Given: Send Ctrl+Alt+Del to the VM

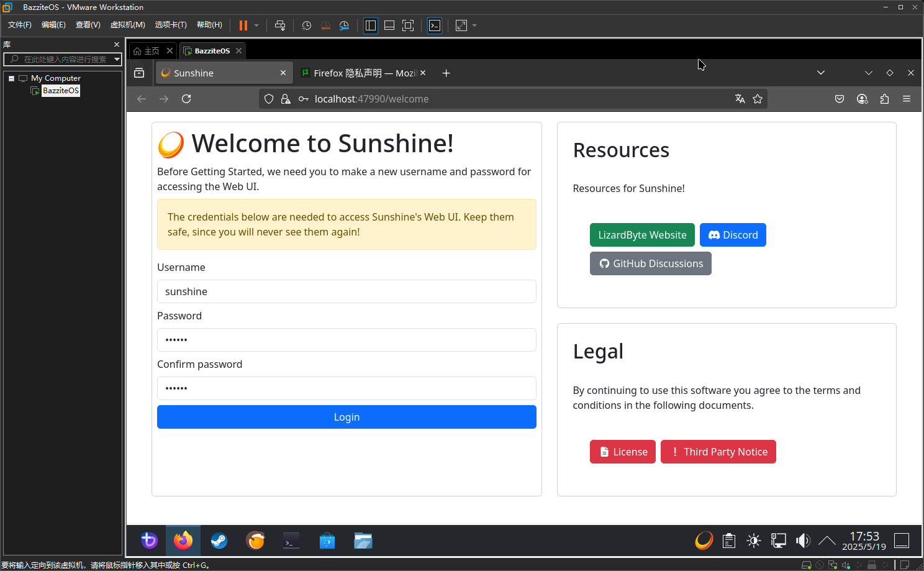Looking at the screenshot, I should pos(280,25).
